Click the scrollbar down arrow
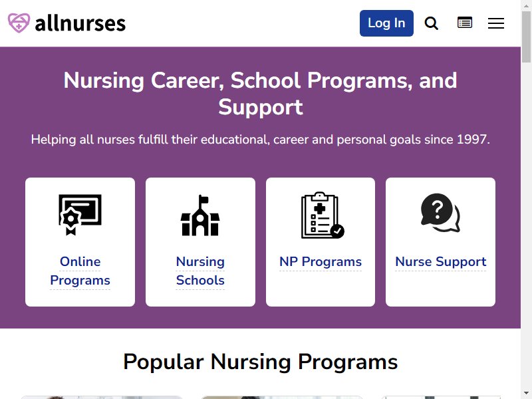Screen dimensions: 532x399 pos(526,394)
